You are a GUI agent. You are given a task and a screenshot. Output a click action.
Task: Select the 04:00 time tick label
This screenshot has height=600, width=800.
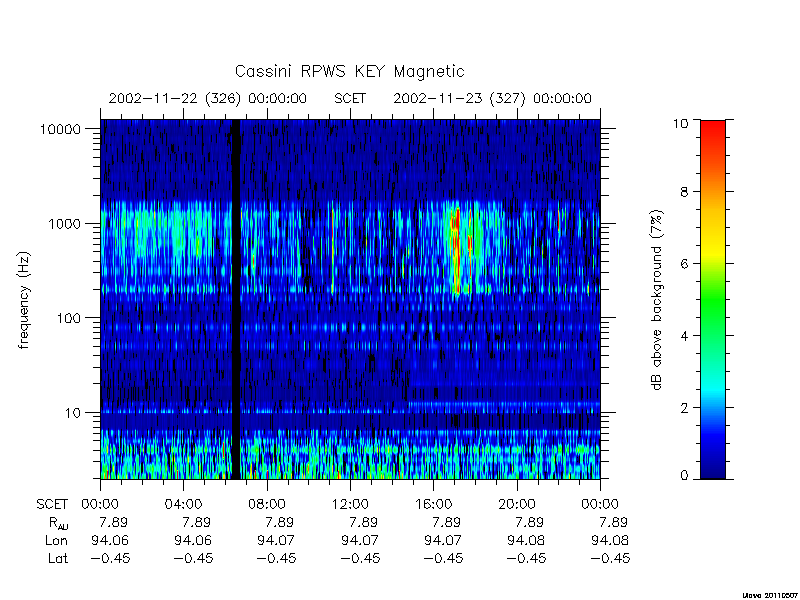pyautogui.click(x=183, y=505)
